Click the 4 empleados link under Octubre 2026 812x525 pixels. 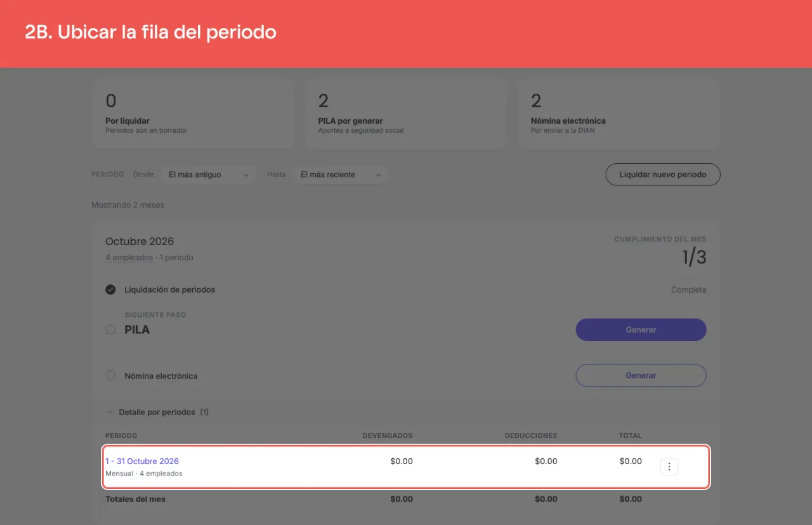pos(129,258)
